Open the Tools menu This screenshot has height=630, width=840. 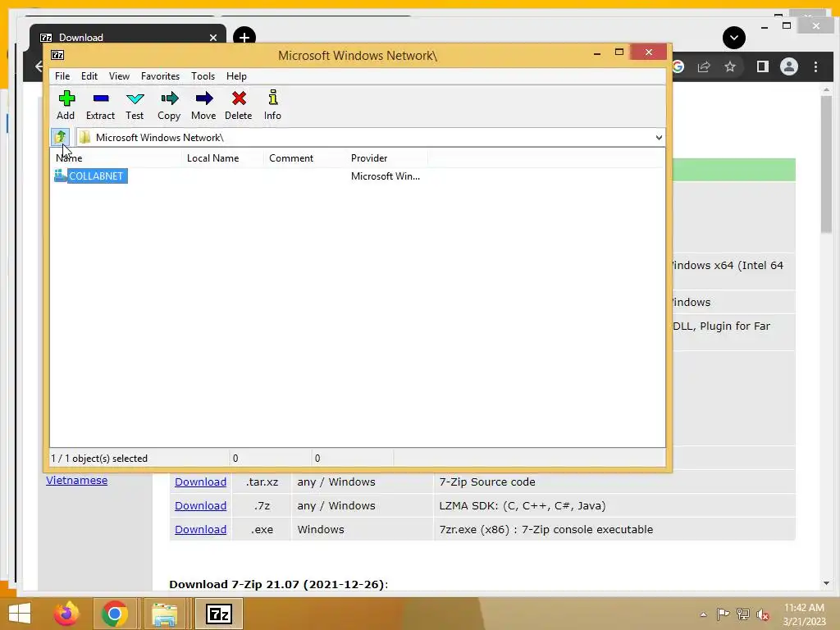(x=203, y=76)
